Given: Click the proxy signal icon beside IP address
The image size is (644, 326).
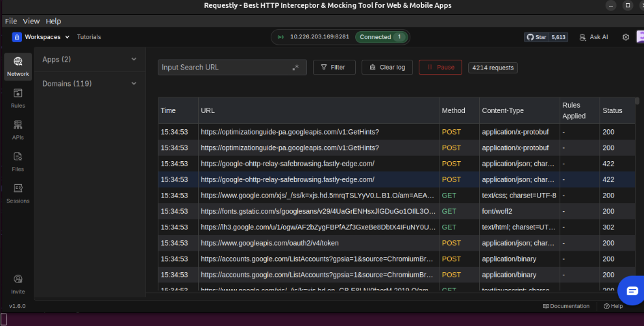Looking at the screenshot, I should pyautogui.click(x=280, y=37).
